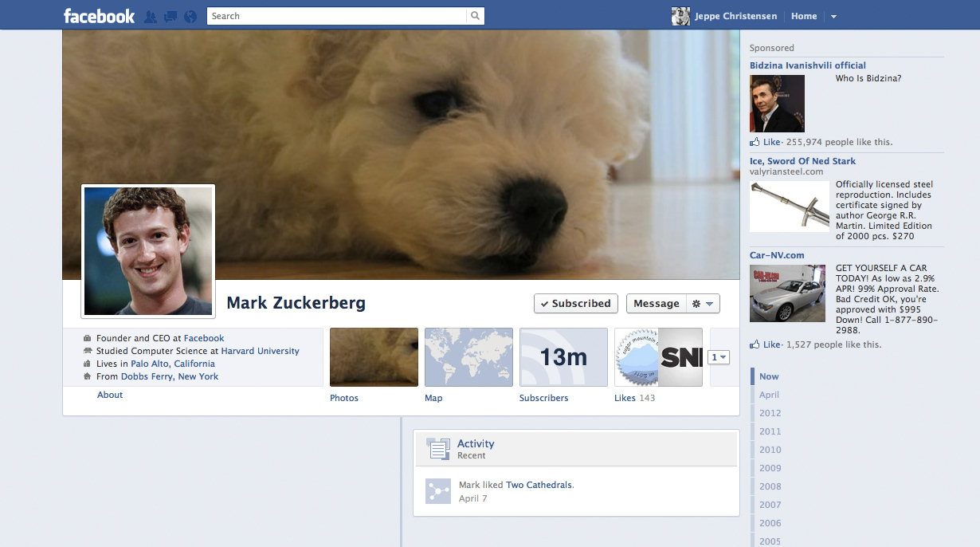Viewport: 980px width, 547px height.
Task: Open the Facebook workplace link
Action: click(x=204, y=338)
